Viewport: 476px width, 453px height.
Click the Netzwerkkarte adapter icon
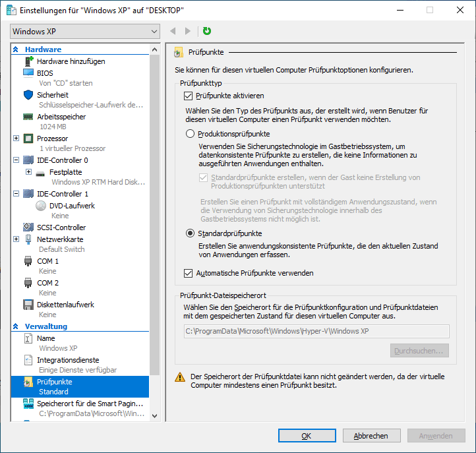click(x=28, y=239)
